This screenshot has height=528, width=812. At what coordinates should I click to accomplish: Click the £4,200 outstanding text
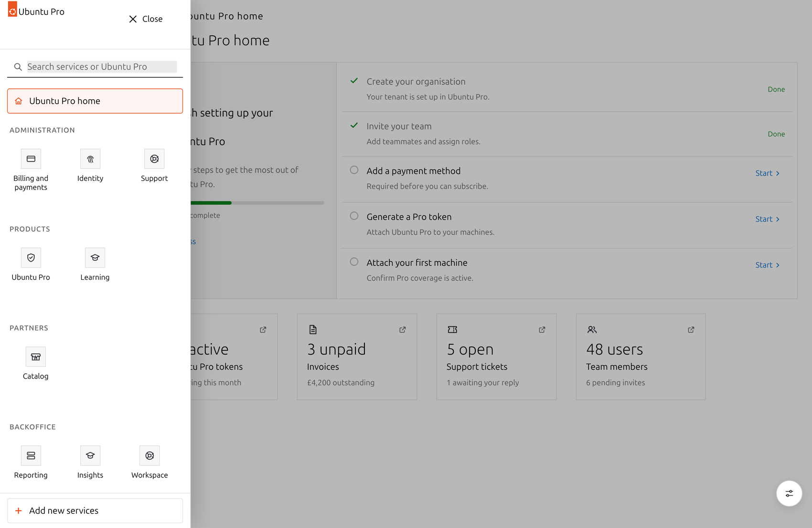click(x=341, y=383)
